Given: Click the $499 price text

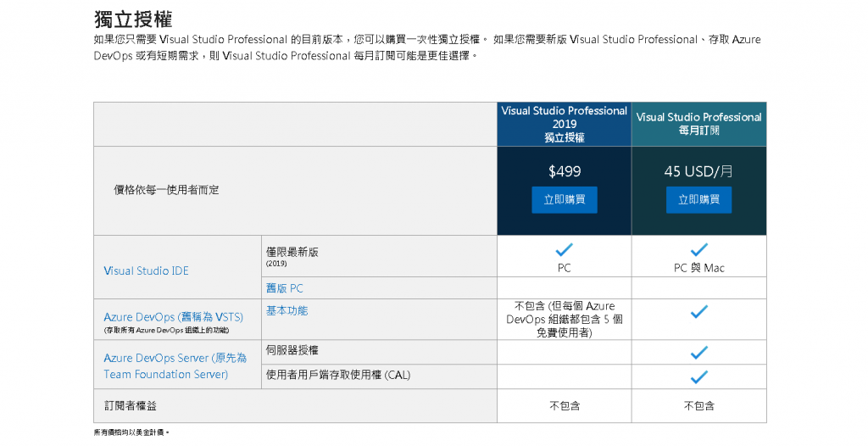Looking at the screenshot, I should (x=565, y=171).
